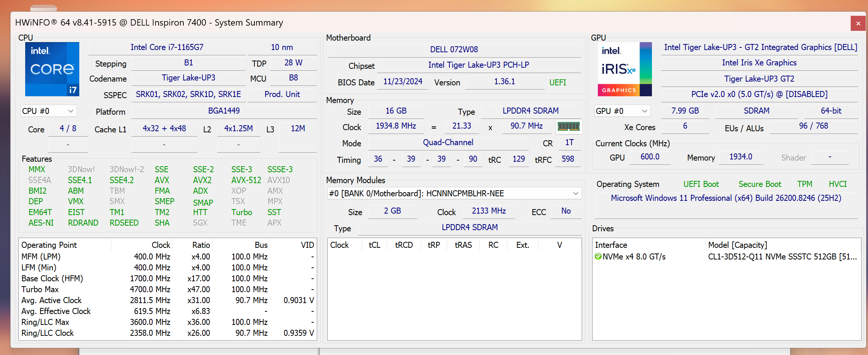Click the 11/23/2024 BIOS date value
This screenshot has height=355, width=868.
click(x=403, y=82)
